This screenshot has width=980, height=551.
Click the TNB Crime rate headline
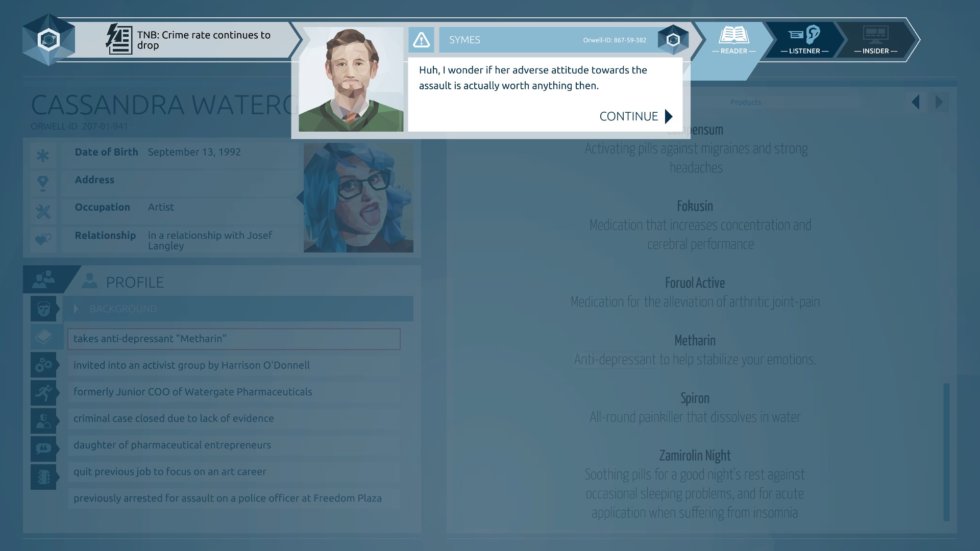pyautogui.click(x=204, y=40)
